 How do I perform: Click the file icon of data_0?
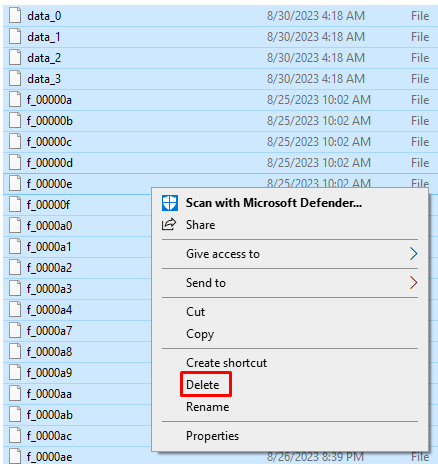coord(15,16)
